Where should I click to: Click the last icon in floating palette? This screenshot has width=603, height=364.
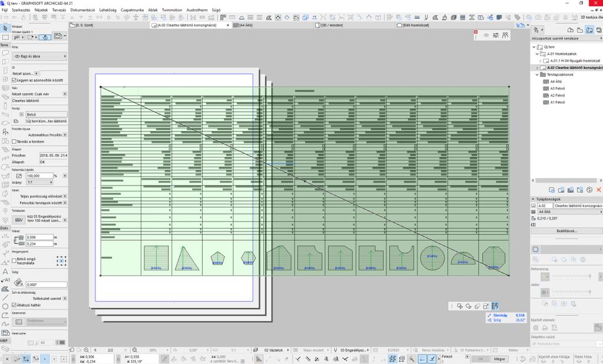(495, 306)
